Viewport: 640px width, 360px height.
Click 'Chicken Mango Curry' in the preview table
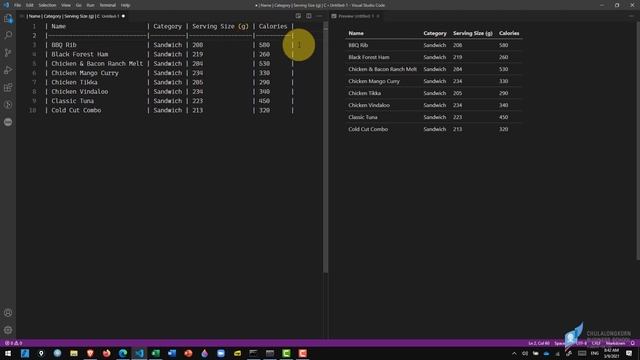coord(374,81)
